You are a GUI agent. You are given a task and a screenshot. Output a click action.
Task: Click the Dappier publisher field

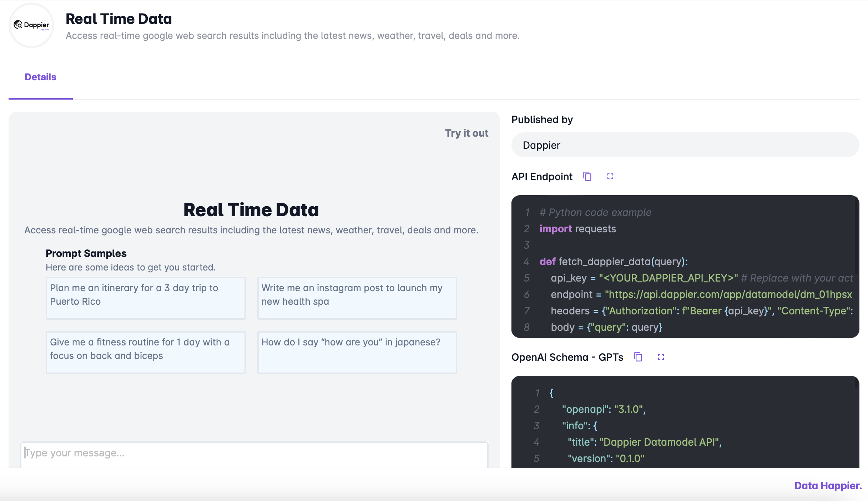click(685, 145)
